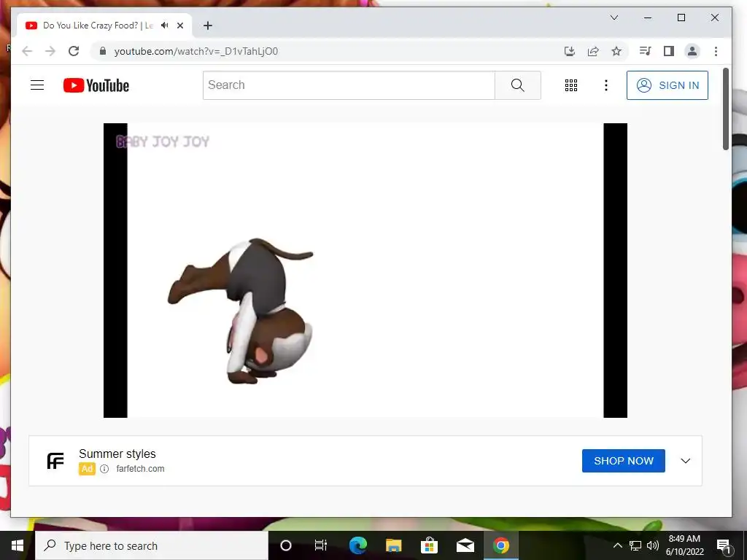The width and height of the screenshot is (747, 560).
Task: Open Chrome media controls icon
Action: tap(645, 51)
